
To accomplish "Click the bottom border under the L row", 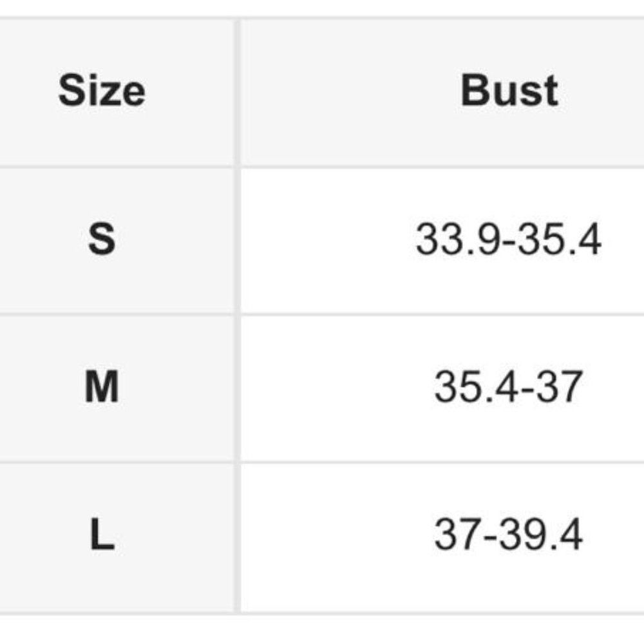I will (322, 614).
